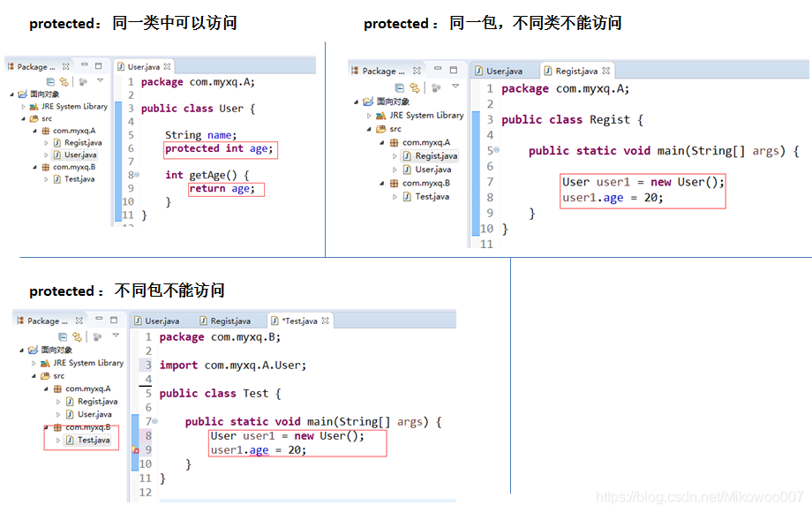Image resolution: width=812 pixels, height=513 pixels.
Task: Close the User.java editor tab in User.java-only screenshot
Action: (167, 66)
